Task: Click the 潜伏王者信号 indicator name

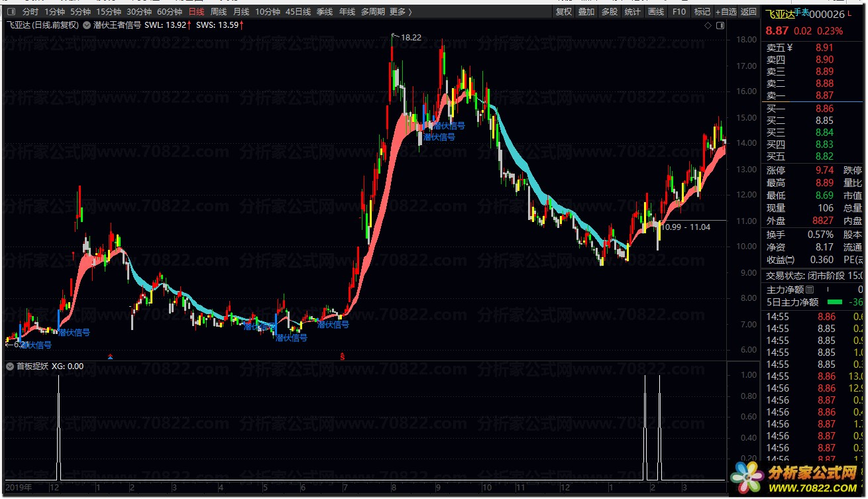Action: point(117,25)
